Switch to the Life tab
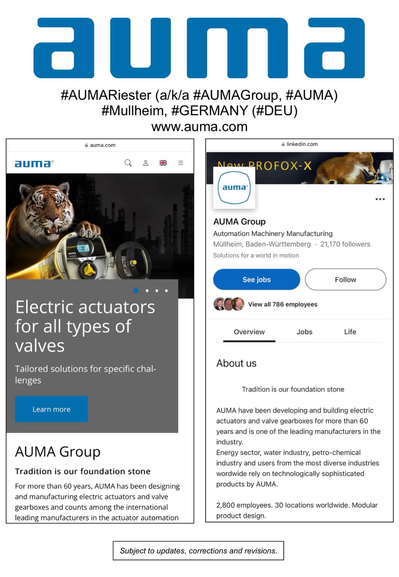 click(350, 332)
